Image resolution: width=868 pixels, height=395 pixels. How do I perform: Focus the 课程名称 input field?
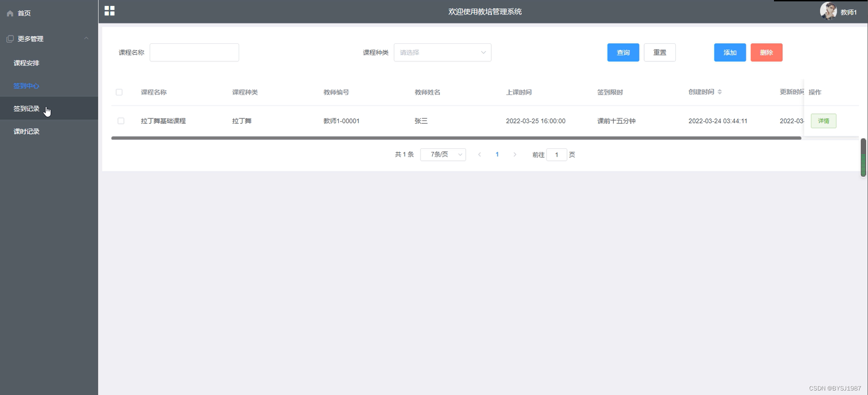(x=194, y=52)
